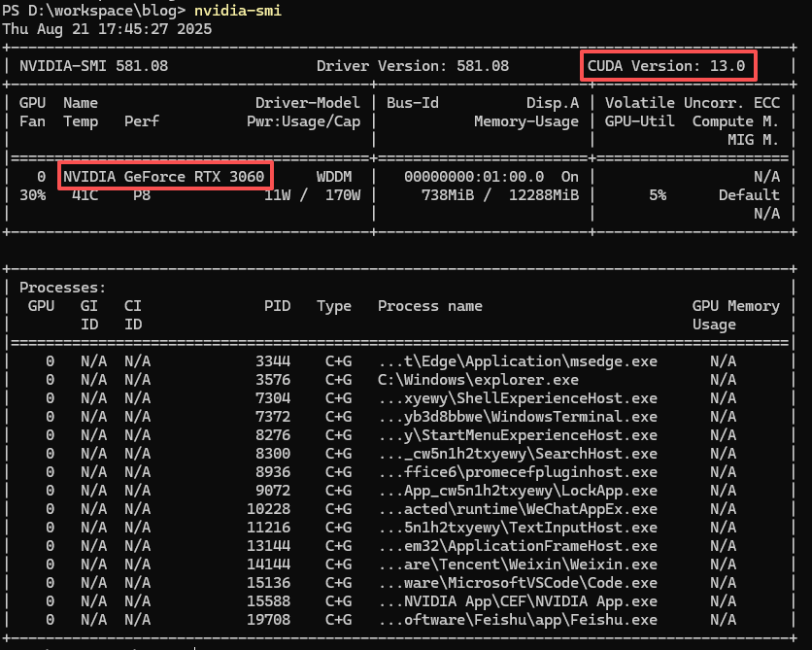Click the Code.exe process name

coord(517,583)
